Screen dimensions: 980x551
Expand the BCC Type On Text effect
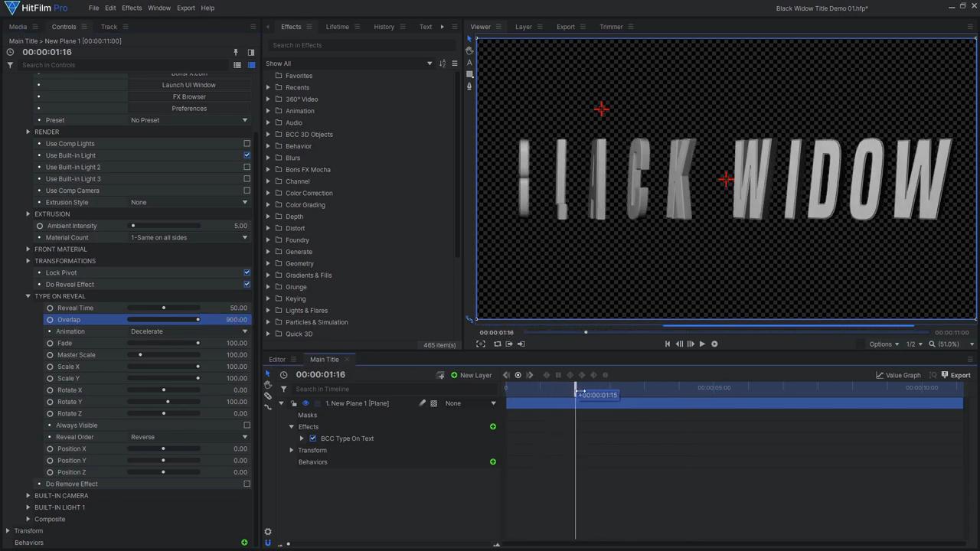(302, 439)
